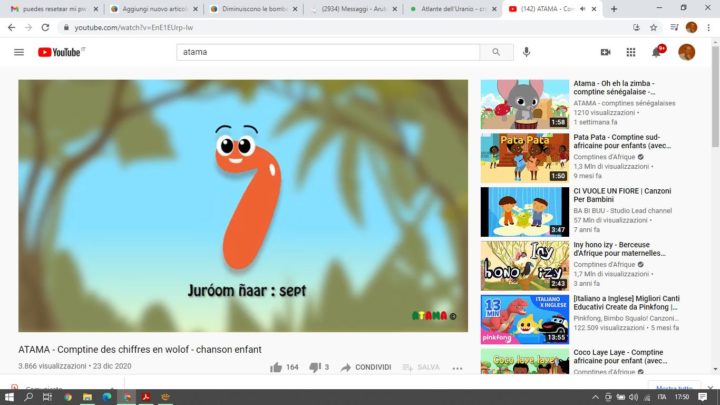Click the search magnifier button
Screen dimensions: 720x405
495,52
